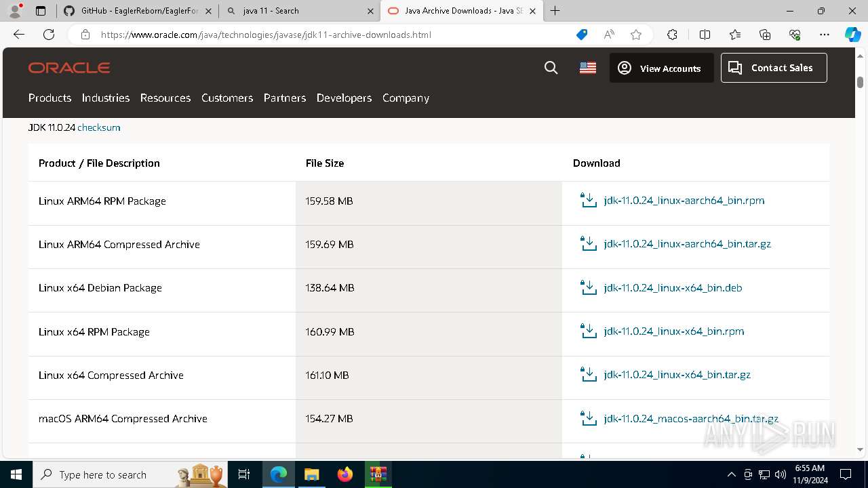View site information lock icon
The width and height of the screenshot is (868, 488).
(85, 35)
